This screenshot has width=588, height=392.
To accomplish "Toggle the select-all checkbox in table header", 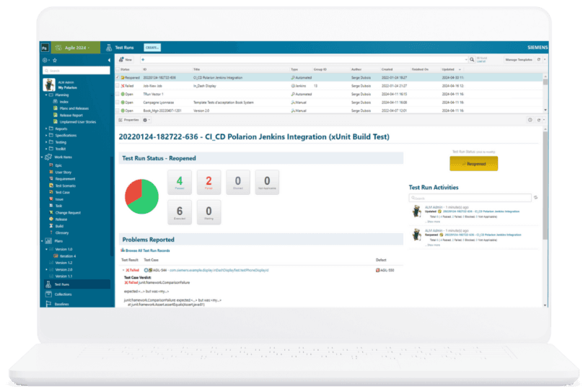I will pos(118,69).
